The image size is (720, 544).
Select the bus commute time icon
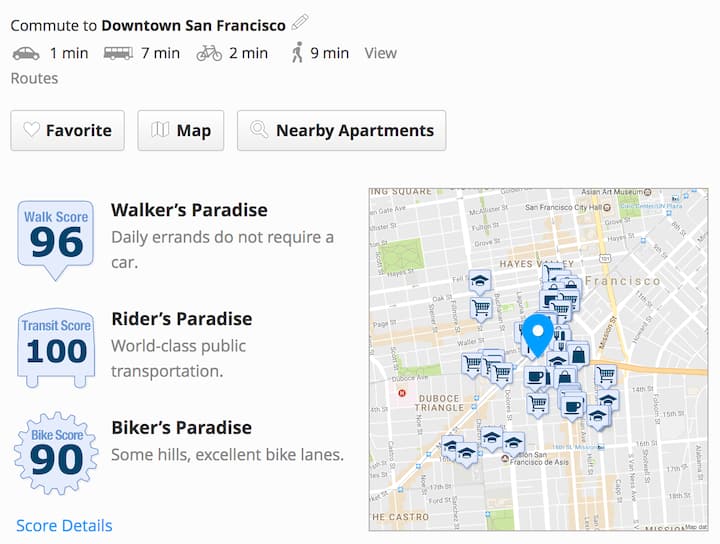tap(118, 53)
